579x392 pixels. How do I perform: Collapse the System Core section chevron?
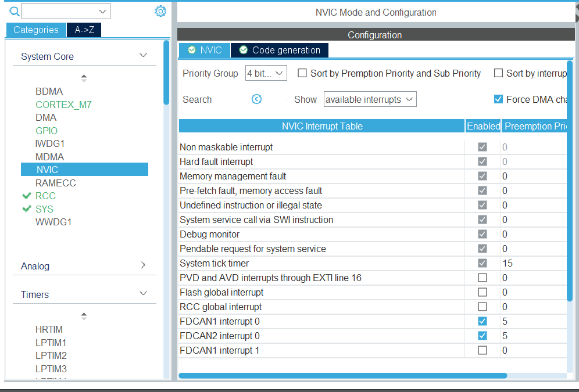(143, 54)
